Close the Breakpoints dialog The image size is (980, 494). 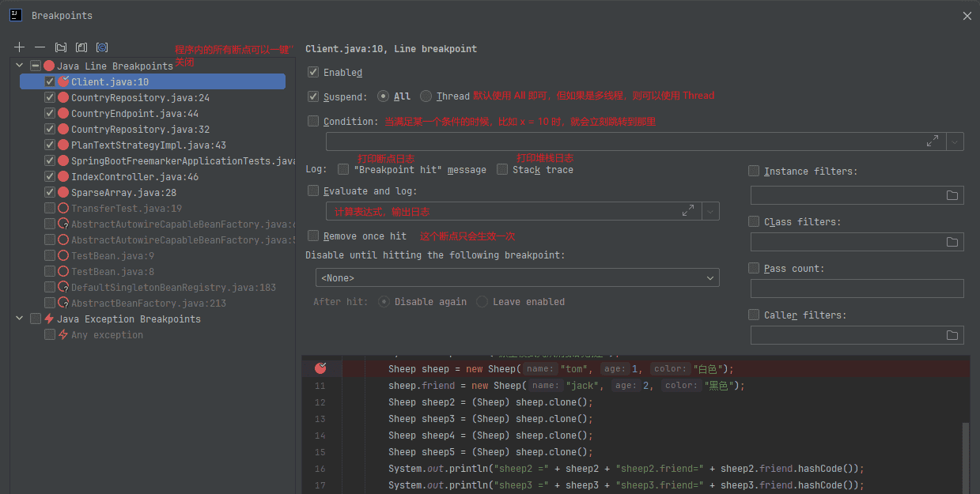pyautogui.click(x=967, y=16)
